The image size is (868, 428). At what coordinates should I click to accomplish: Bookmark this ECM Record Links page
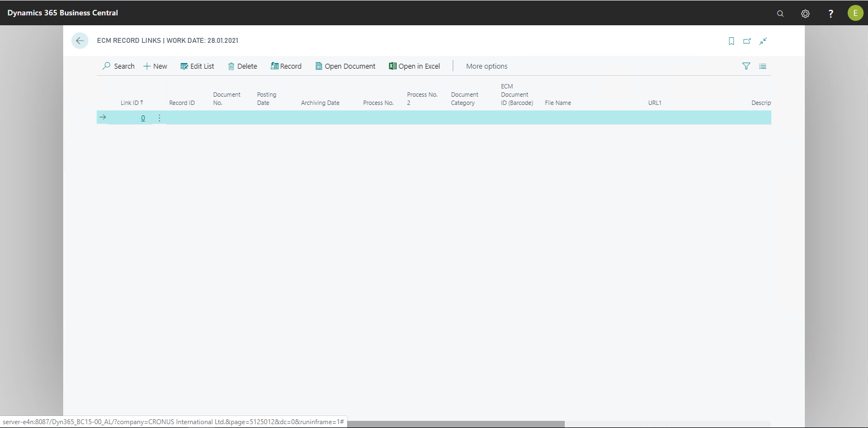click(731, 41)
